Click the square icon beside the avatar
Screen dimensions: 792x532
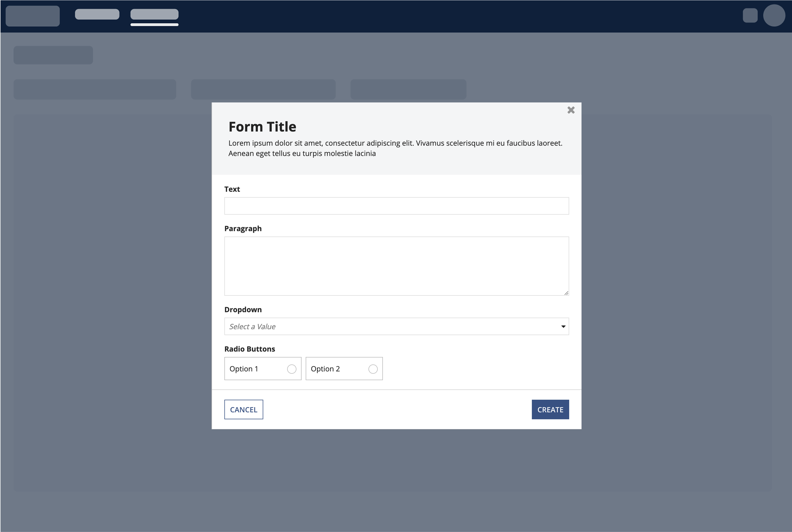click(750, 16)
